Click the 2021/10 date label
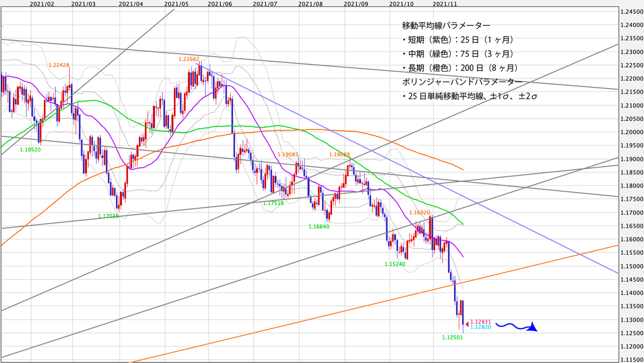Image resolution: width=644 pixels, height=363 pixels. 402,4
